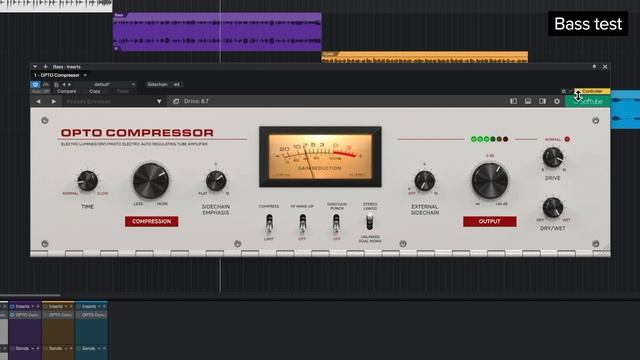640x360 pixels.
Task: Flip the Stereo Linked switch
Action: (369, 222)
